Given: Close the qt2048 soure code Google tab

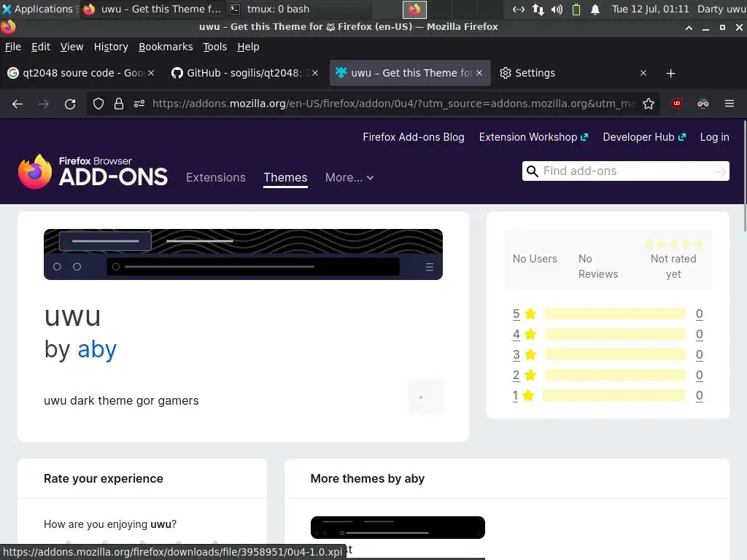Looking at the screenshot, I should 151,73.
